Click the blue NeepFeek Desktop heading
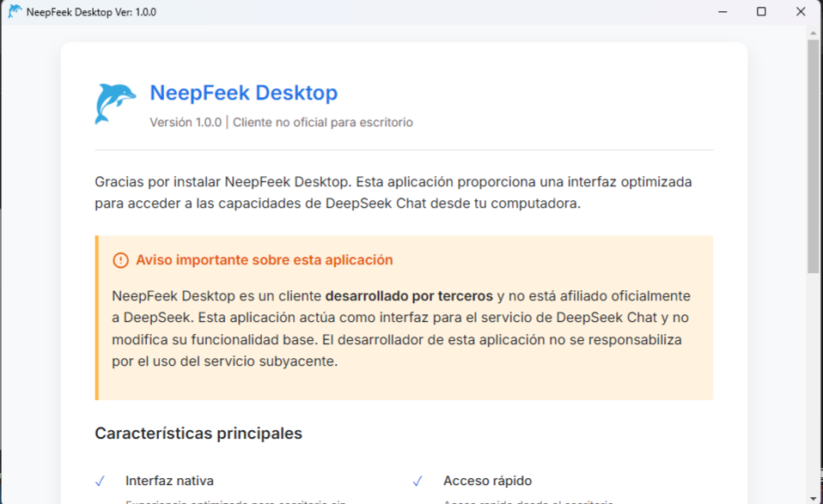Viewport: 823px width, 504px height. 243,93
